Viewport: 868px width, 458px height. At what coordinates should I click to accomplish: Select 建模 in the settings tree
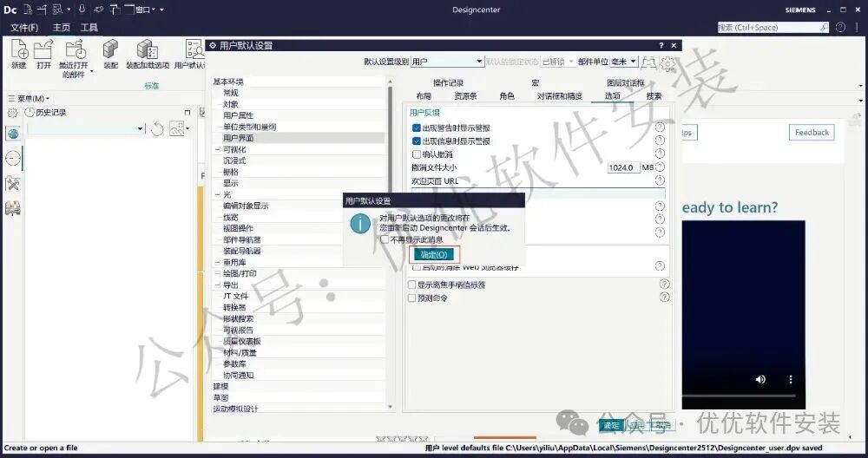(x=220, y=386)
